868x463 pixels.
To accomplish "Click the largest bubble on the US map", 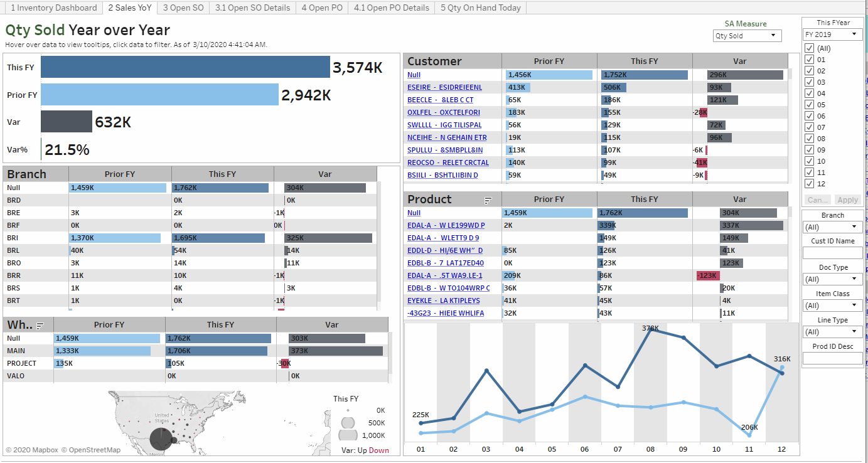I will point(160,439).
